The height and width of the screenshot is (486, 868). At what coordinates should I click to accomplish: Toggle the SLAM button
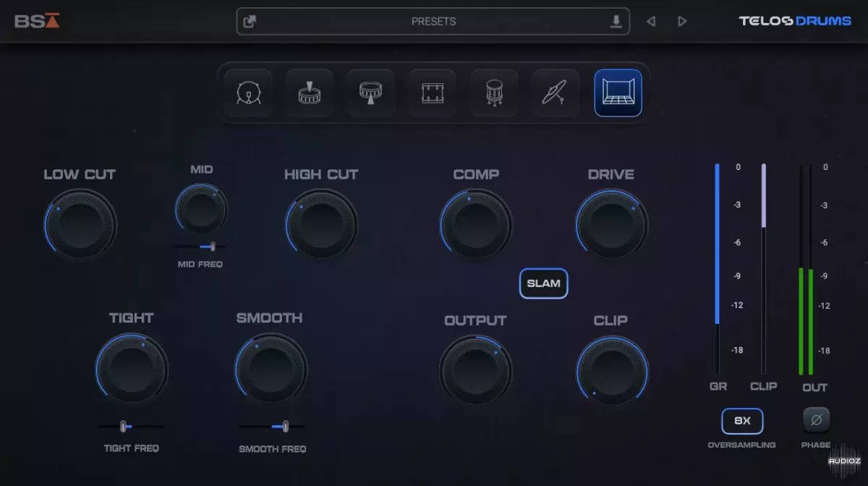[544, 283]
